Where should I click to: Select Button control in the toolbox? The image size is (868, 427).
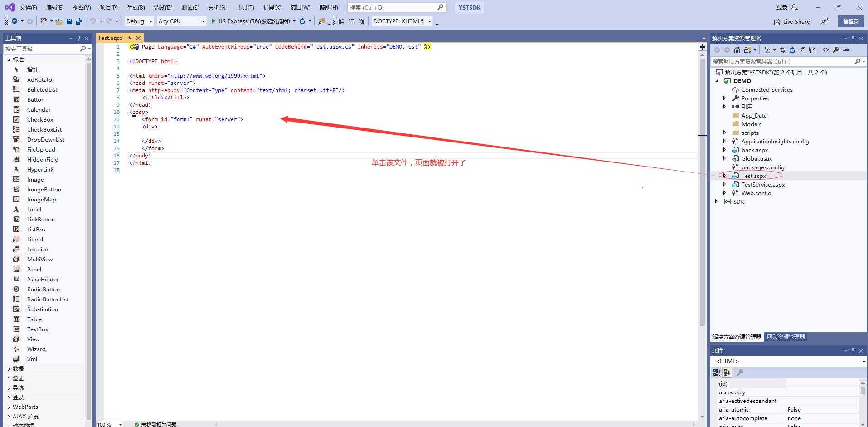36,100
